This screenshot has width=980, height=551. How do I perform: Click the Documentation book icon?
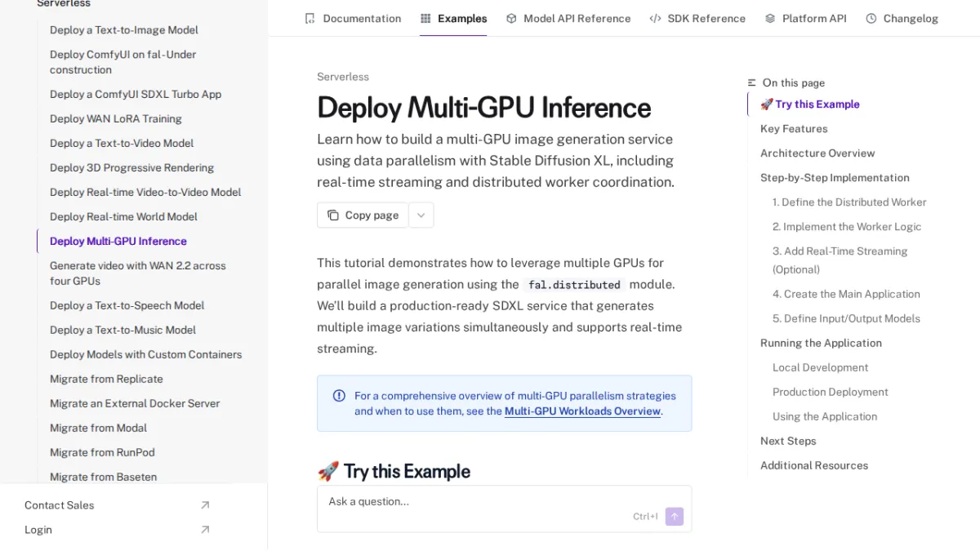(310, 18)
